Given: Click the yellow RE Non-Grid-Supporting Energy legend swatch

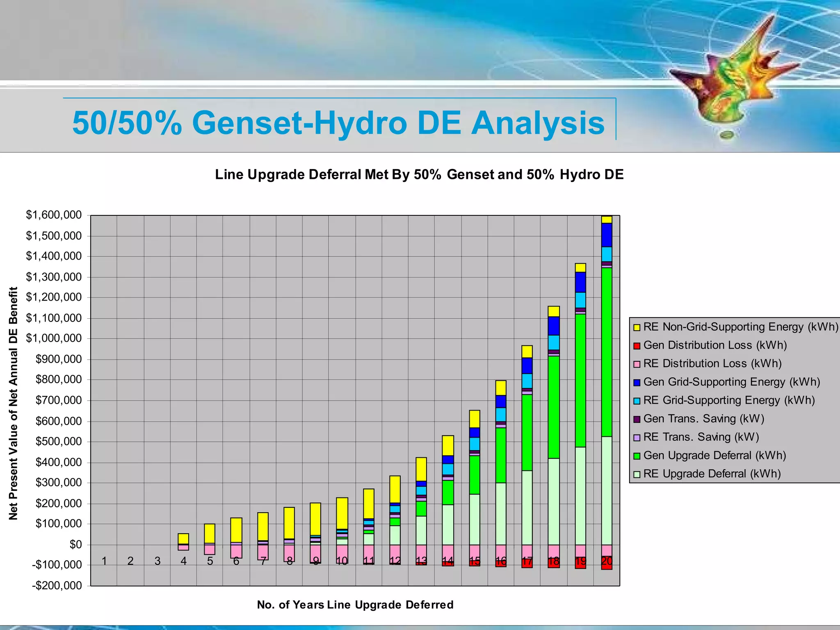Looking at the screenshot, I should coord(637,327).
